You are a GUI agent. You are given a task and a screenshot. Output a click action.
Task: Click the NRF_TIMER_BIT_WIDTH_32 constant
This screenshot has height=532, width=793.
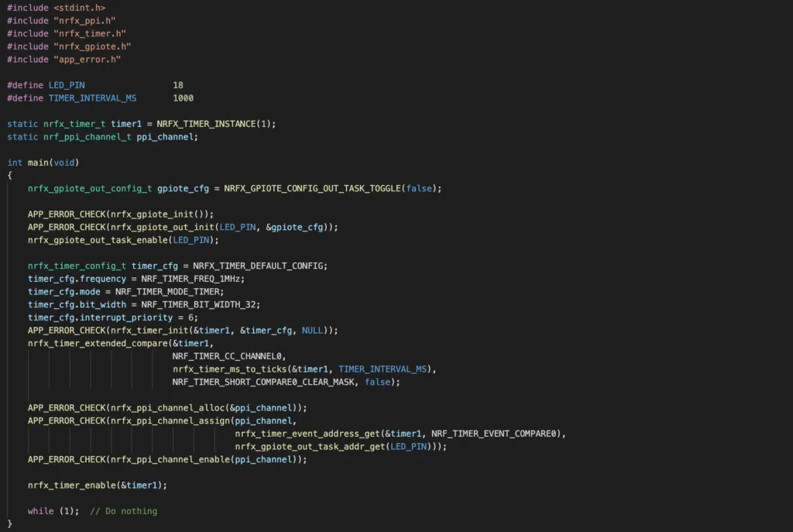(199, 304)
